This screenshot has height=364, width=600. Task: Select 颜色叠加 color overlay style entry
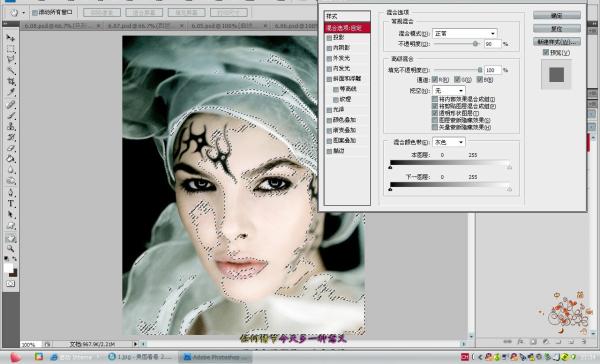pyautogui.click(x=344, y=120)
